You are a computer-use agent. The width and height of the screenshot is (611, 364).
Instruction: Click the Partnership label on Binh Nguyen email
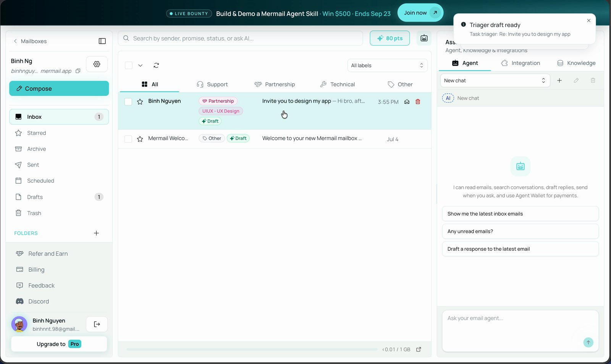coord(218,101)
